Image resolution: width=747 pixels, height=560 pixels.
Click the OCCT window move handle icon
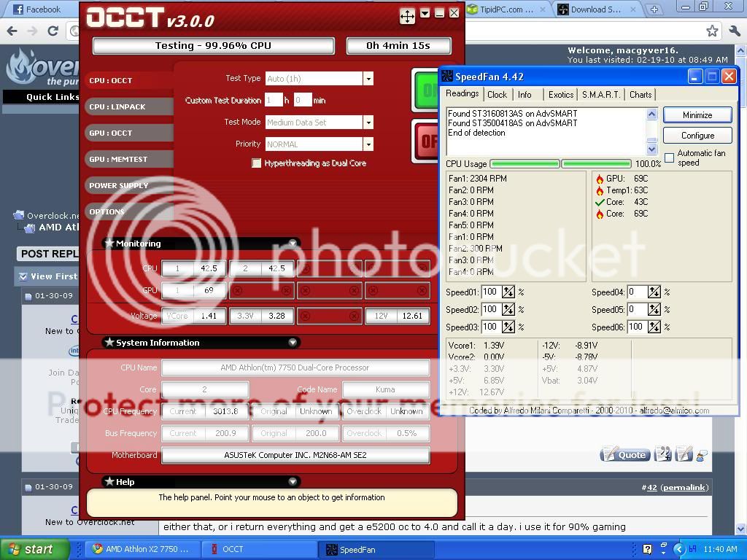point(407,16)
